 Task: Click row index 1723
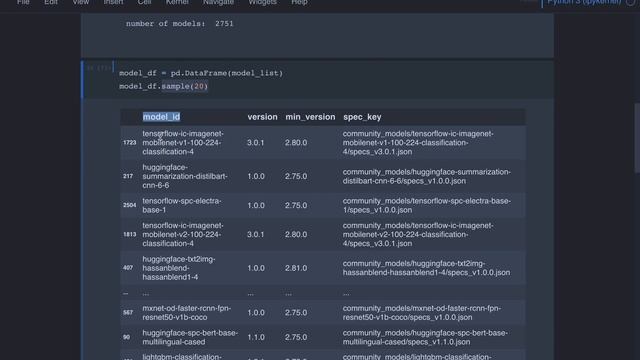(x=129, y=143)
